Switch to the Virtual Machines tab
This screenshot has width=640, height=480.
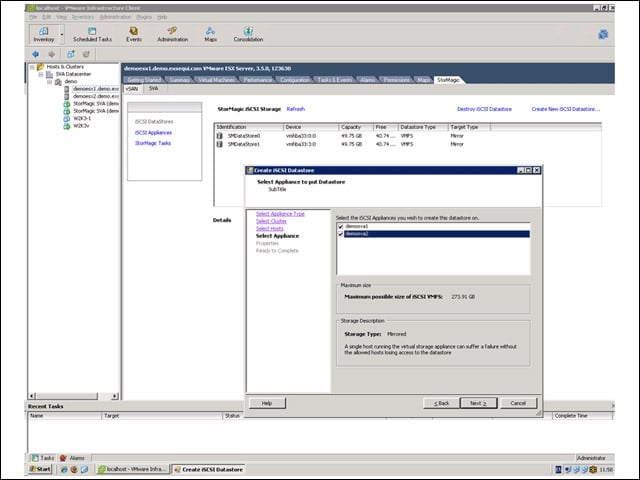(216, 80)
